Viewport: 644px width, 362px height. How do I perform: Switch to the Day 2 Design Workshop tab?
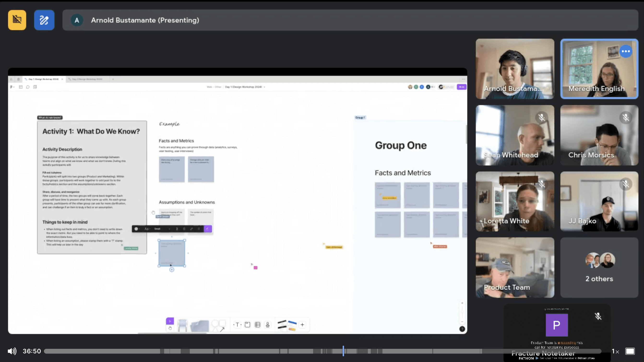click(87, 79)
